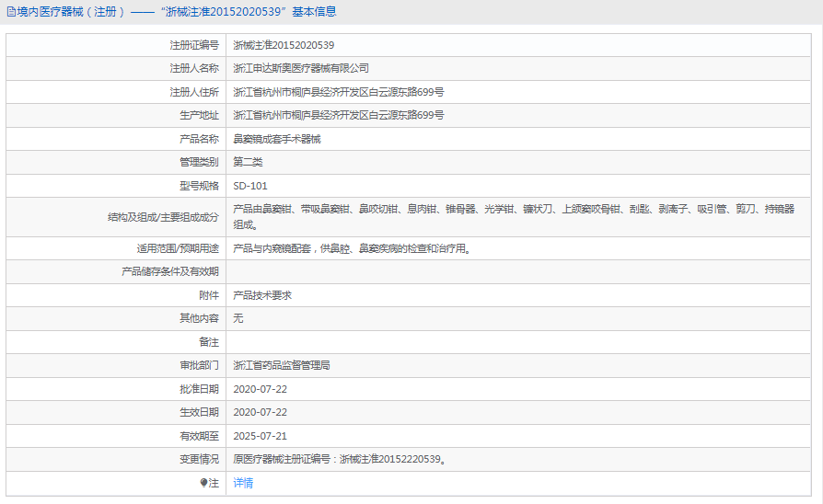The image size is (823, 504).
Task: Click the bullet icon next to 注
Action: tap(204, 483)
